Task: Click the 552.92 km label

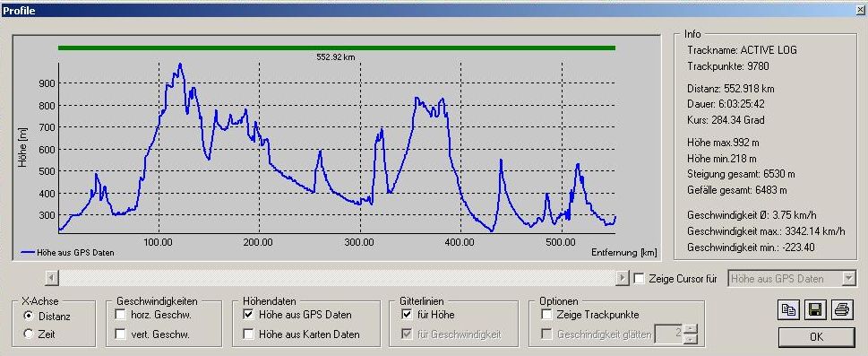Action: click(x=335, y=56)
